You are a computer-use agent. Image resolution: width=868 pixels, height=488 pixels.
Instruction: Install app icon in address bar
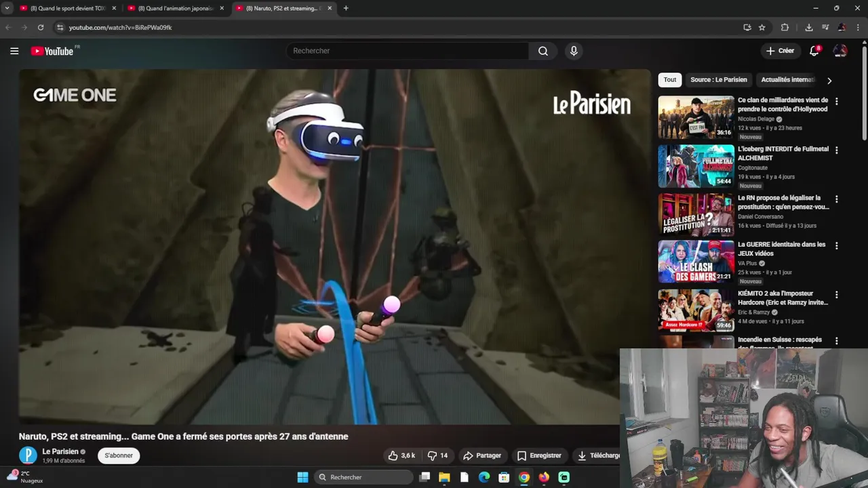tap(747, 27)
